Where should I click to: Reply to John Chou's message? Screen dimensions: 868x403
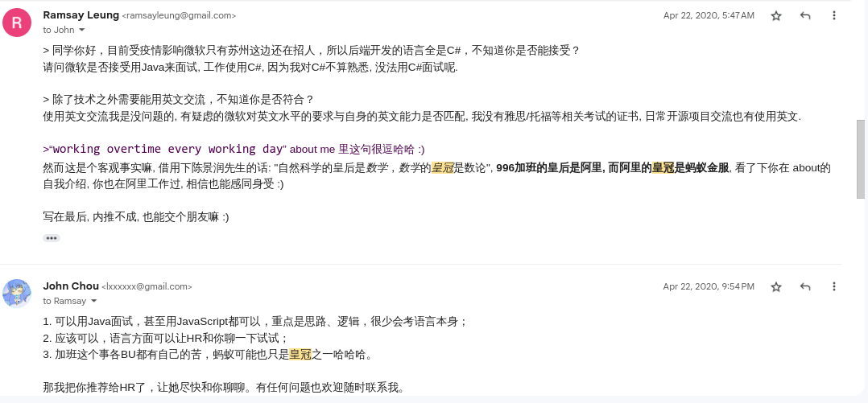805,286
